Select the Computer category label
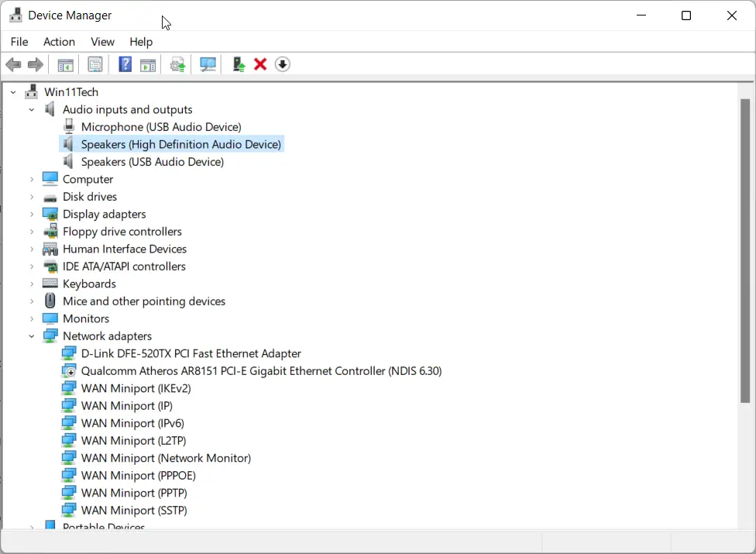Screen dimensions: 756x554 tap(88, 179)
